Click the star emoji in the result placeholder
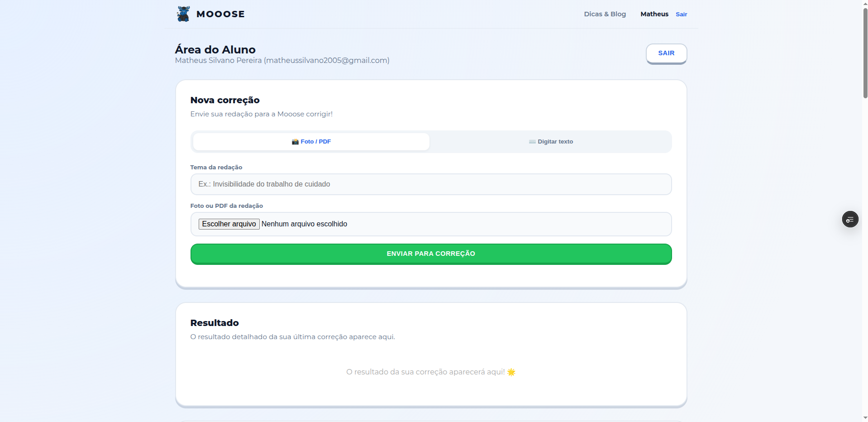868x422 pixels. 511,372
